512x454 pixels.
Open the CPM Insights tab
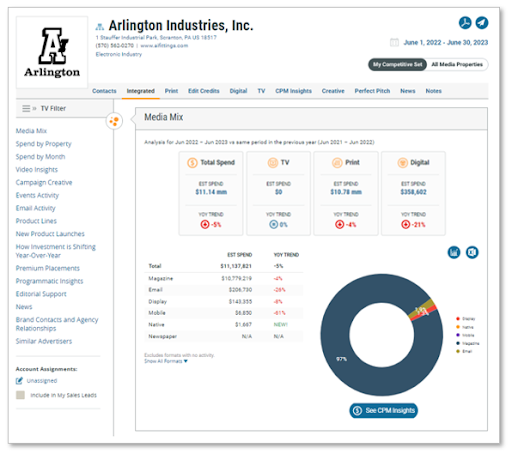pos(293,91)
